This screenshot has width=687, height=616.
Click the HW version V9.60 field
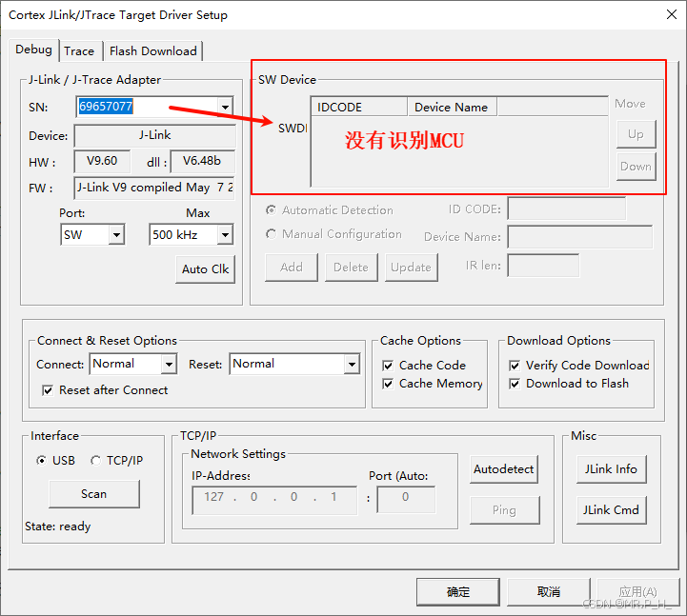(x=102, y=161)
